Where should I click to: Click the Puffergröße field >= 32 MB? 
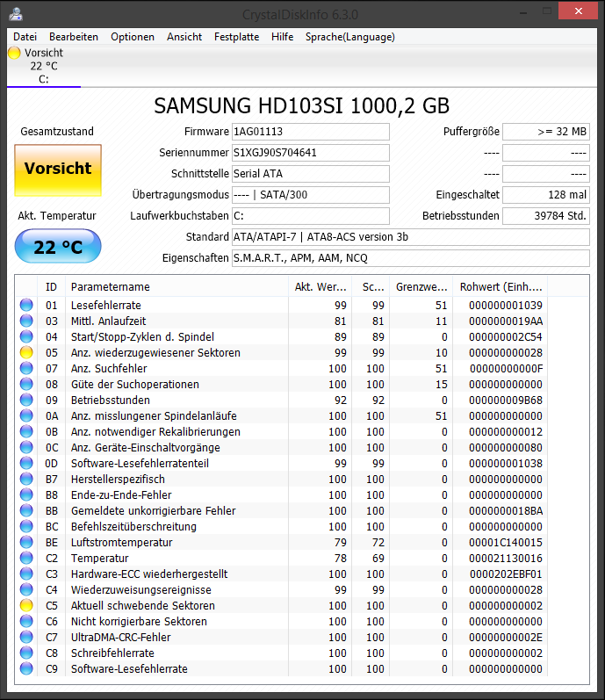pos(546,132)
